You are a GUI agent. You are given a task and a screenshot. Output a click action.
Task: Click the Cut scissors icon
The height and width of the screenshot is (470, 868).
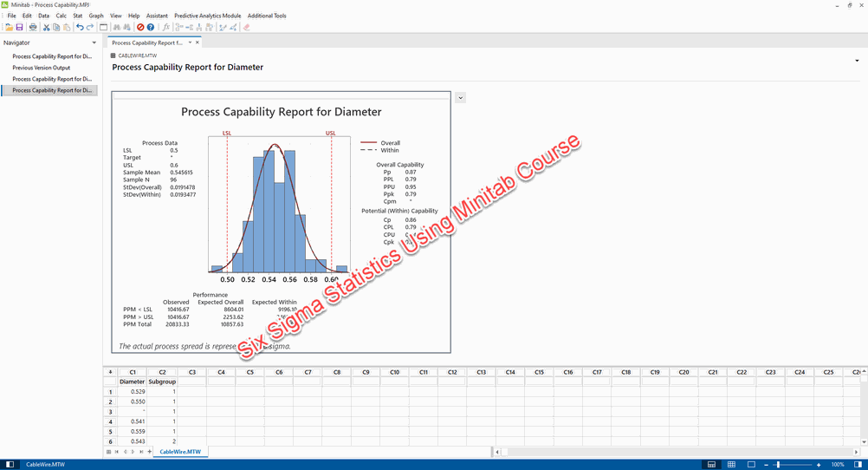click(47, 27)
